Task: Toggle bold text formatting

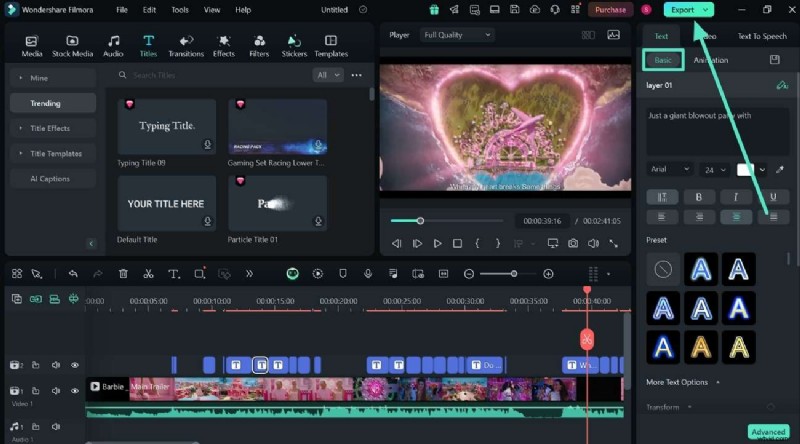Action: (x=698, y=196)
